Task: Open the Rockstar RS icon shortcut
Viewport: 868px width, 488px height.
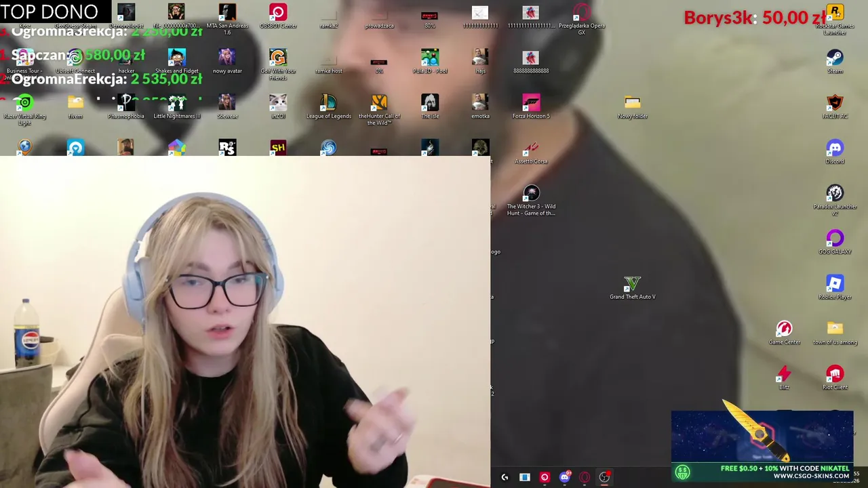Action: (x=227, y=147)
